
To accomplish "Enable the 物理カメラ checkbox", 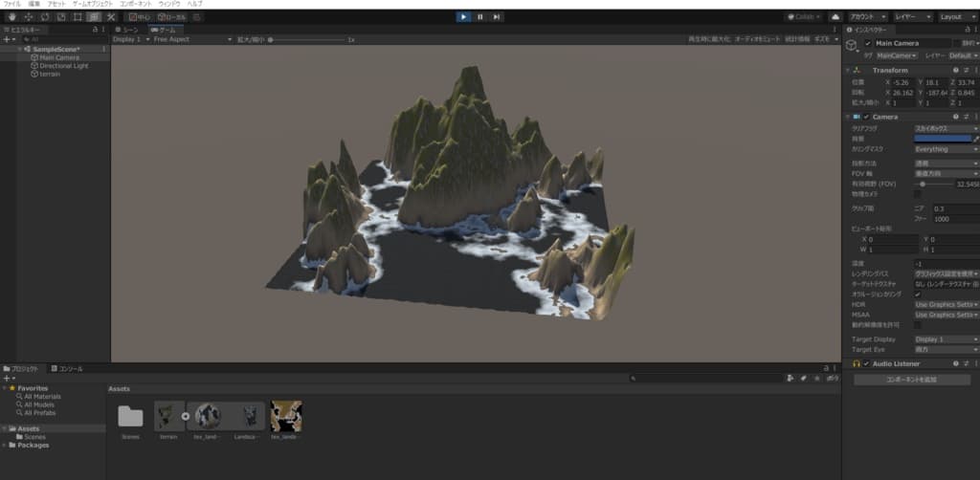I will (917, 194).
